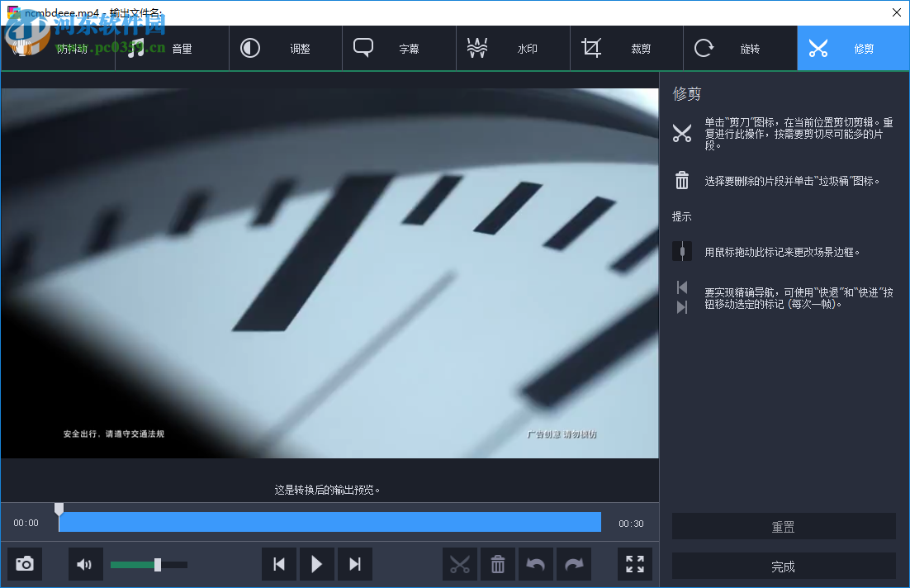Mute playback with the speaker icon
The width and height of the screenshot is (910, 588).
[x=85, y=563]
